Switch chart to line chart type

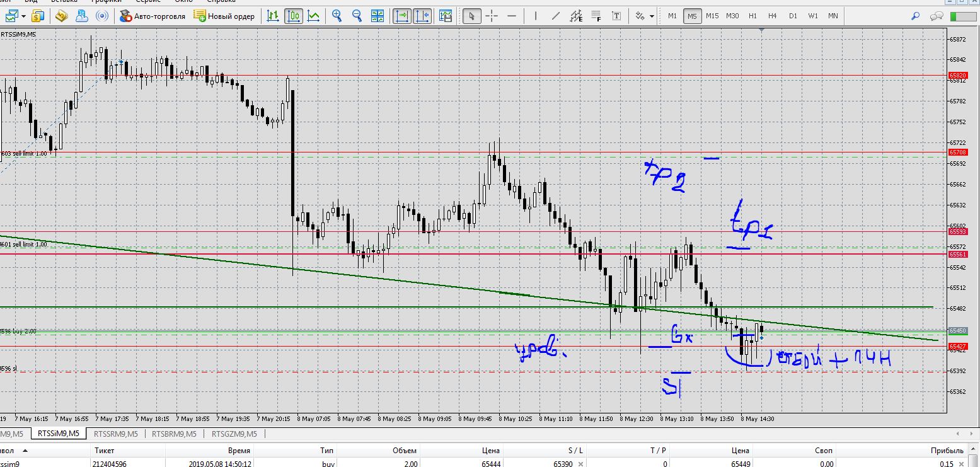click(314, 16)
